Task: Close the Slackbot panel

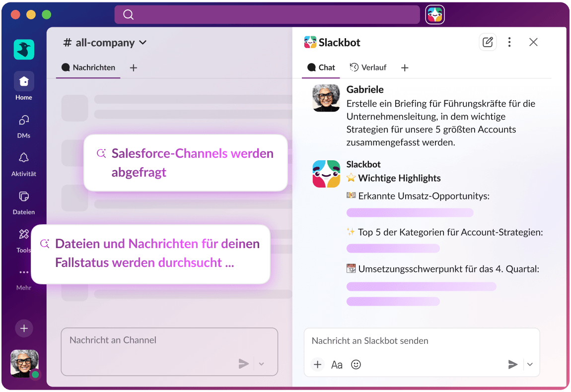Action: tap(533, 42)
